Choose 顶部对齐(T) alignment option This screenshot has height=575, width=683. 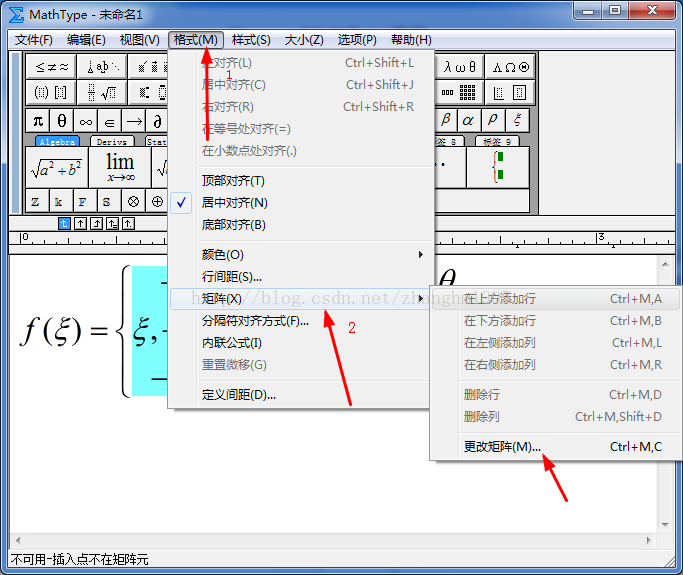click(x=301, y=181)
